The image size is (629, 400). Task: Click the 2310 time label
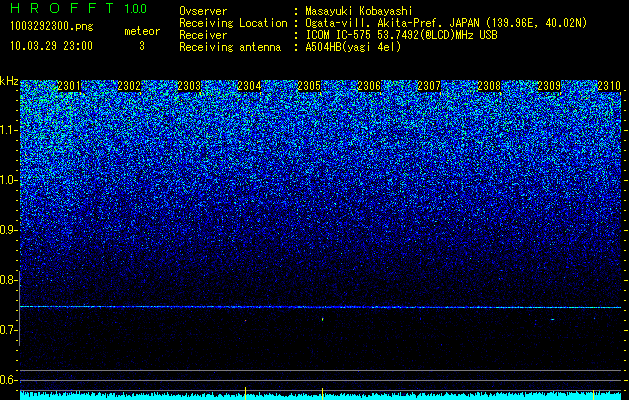click(609, 86)
